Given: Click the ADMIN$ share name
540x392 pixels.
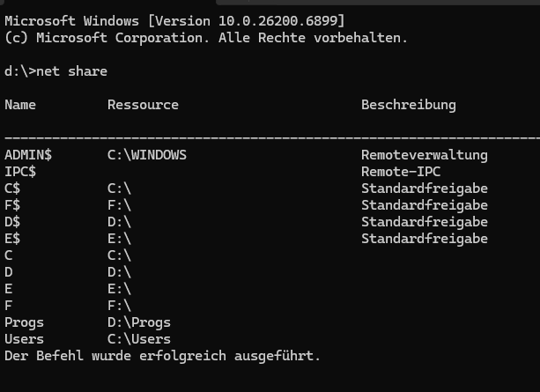Looking at the screenshot, I should 28,155.
